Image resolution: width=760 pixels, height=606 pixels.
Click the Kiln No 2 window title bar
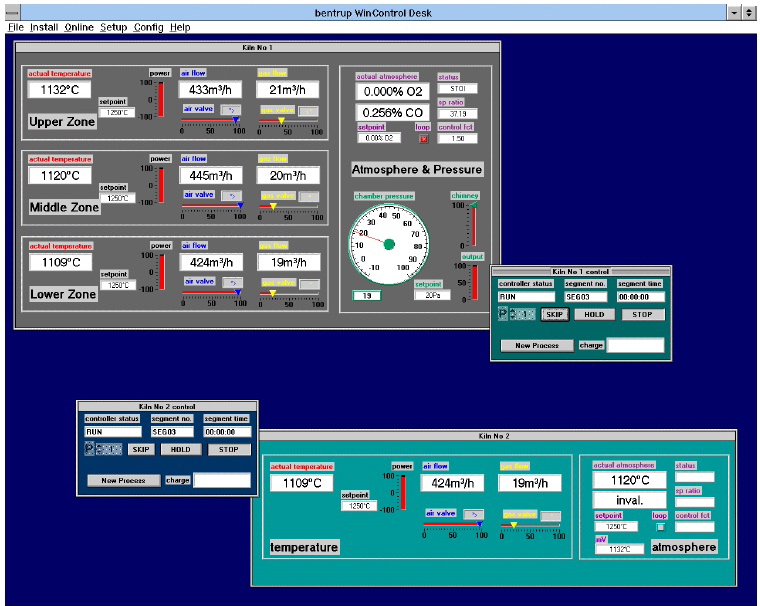494,436
